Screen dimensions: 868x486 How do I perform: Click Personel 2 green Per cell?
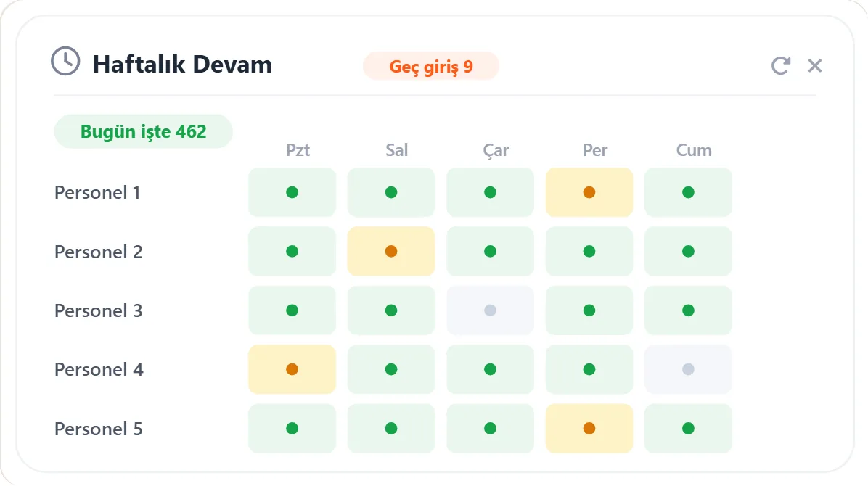589,251
